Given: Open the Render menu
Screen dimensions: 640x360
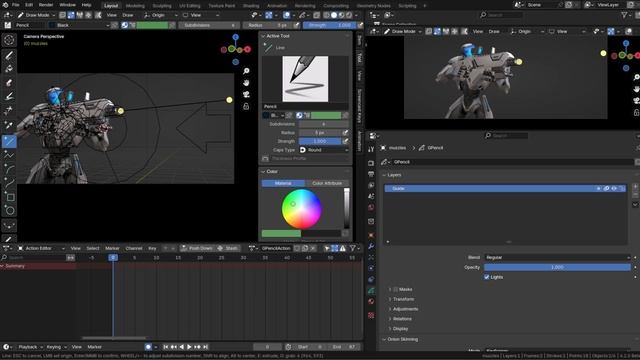Looking at the screenshot, I should (x=46, y=5).
